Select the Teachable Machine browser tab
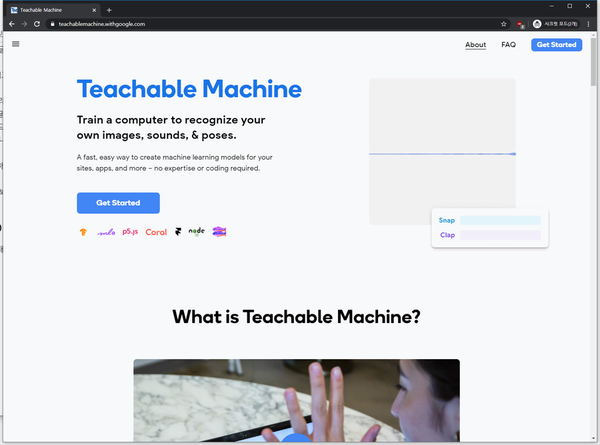600x445 pixels. tap(54, 10)
